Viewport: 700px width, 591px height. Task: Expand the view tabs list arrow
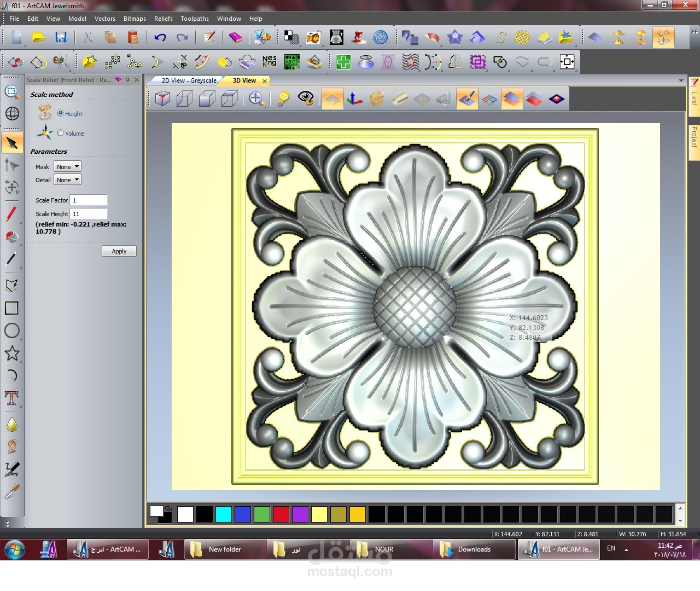click(681, 80)
